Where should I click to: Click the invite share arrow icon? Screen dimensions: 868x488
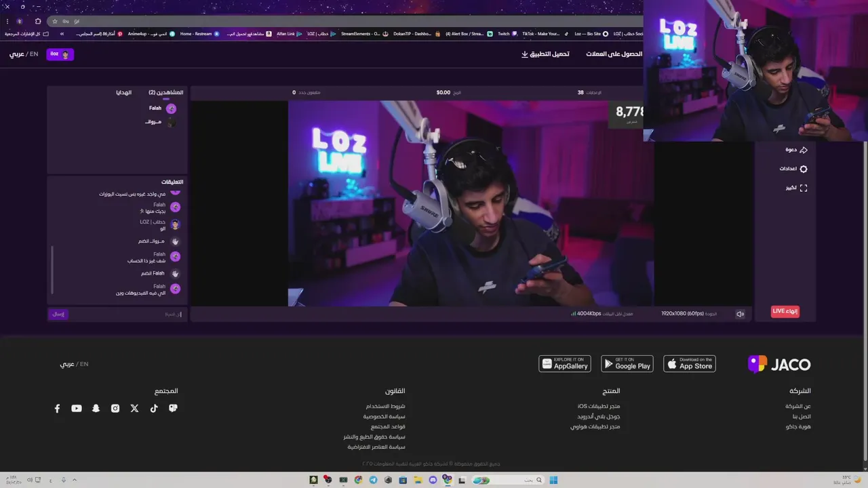click(x=804, y=150)
